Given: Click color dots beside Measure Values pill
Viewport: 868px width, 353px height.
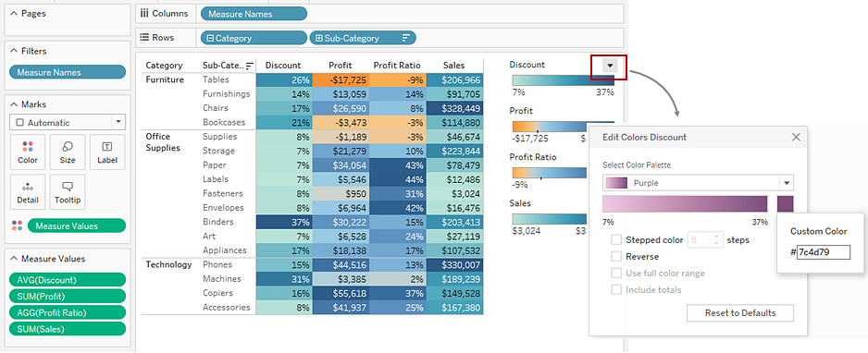Looking at the screenshot, I should point(17,225).
